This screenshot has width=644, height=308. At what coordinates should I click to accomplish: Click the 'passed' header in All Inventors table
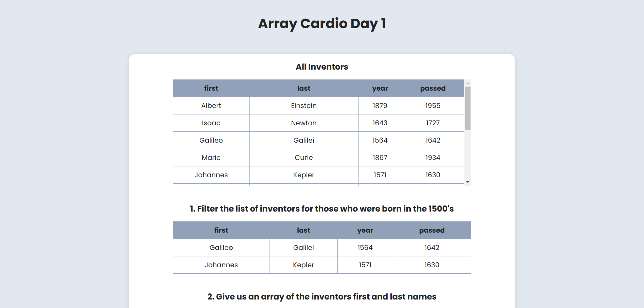pos(433,88)
